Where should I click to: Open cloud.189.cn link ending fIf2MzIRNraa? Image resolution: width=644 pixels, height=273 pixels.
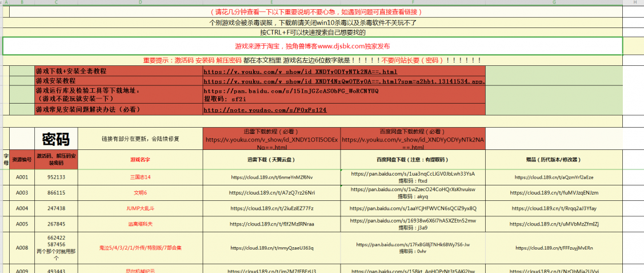[271, 224]
